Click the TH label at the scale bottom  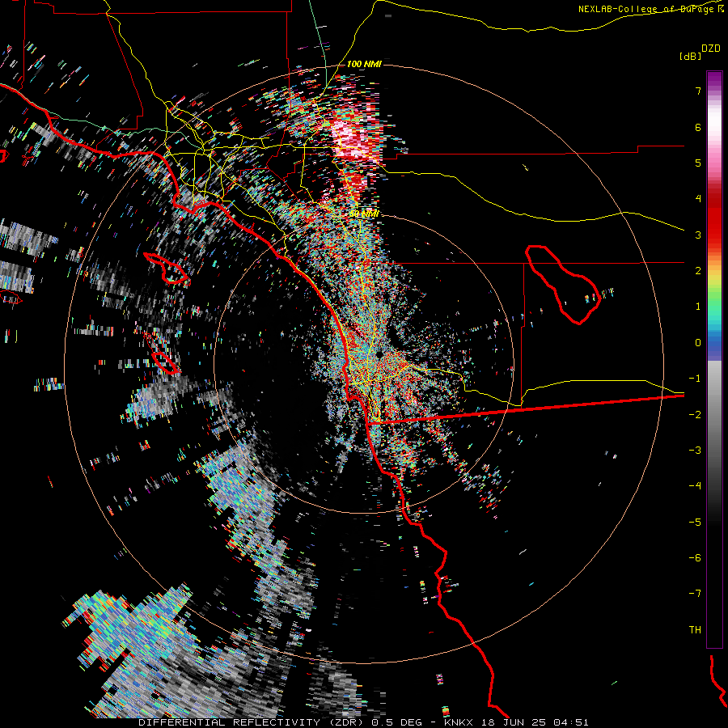click(x=695, y=630)
